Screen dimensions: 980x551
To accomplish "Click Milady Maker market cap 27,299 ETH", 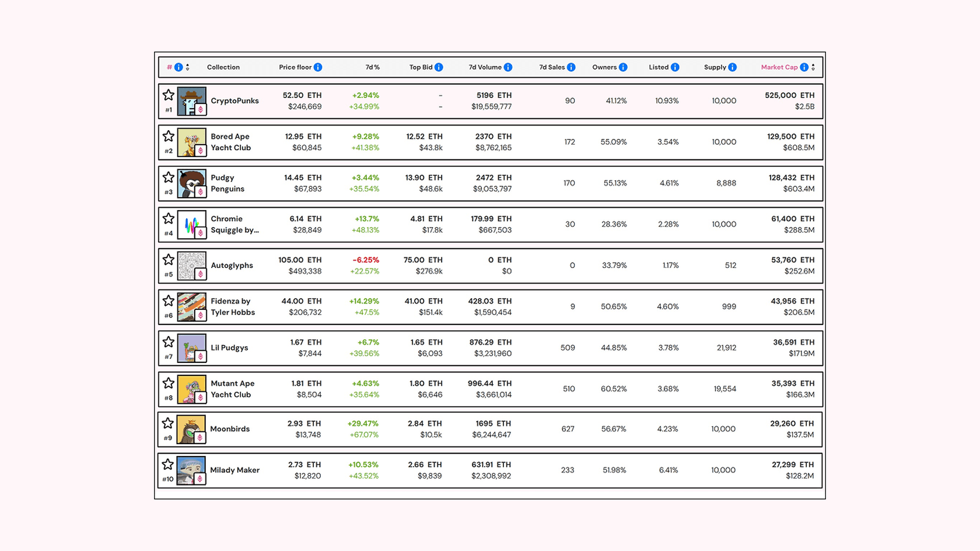I will click(x=793, y=465).
